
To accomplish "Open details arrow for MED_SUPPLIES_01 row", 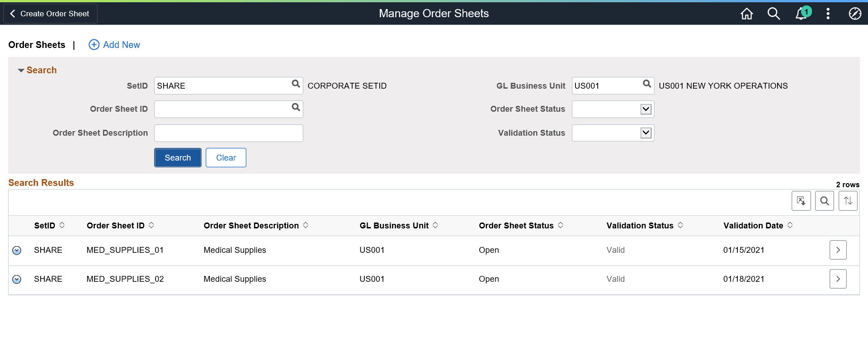I will coord(838,250).
